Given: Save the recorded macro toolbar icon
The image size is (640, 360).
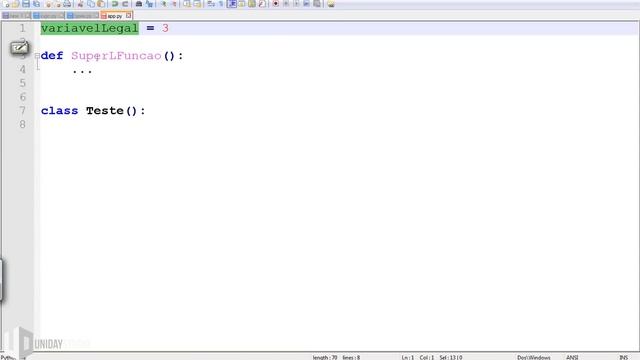Looking at the screenshot, I should 316,4.
